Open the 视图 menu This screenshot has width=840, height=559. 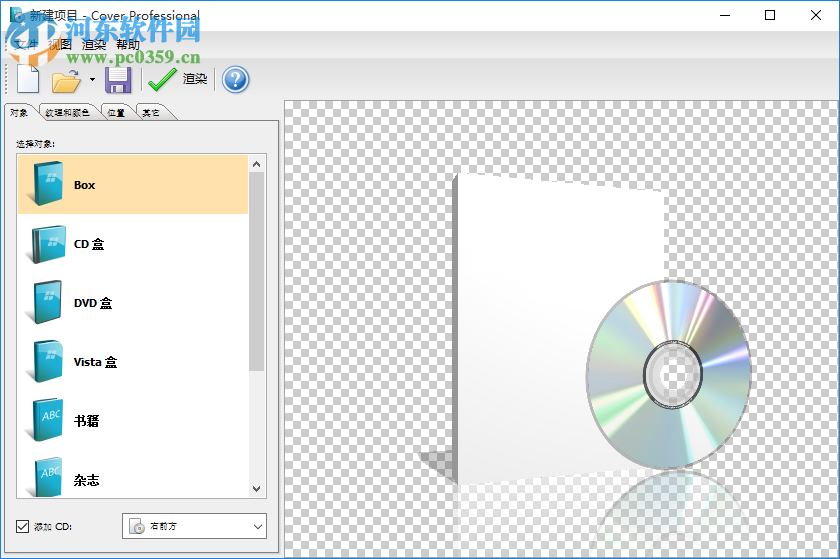tap(60, 44)
